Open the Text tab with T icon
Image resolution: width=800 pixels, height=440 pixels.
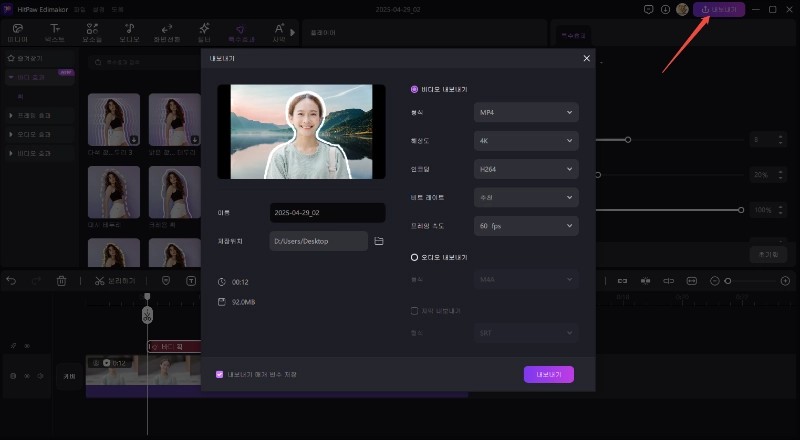55,33
